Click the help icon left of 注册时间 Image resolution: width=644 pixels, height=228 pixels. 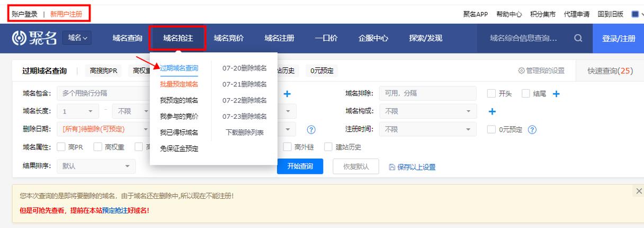coord(311,129)
